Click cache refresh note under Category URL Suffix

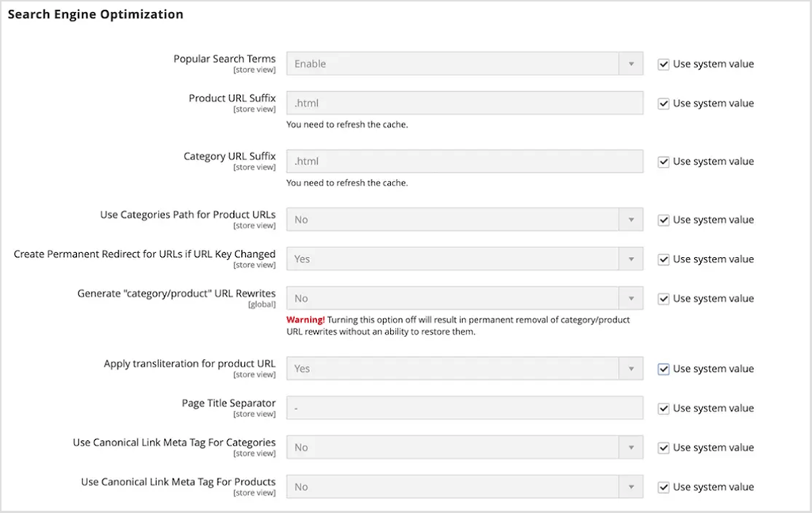(347, 182)
